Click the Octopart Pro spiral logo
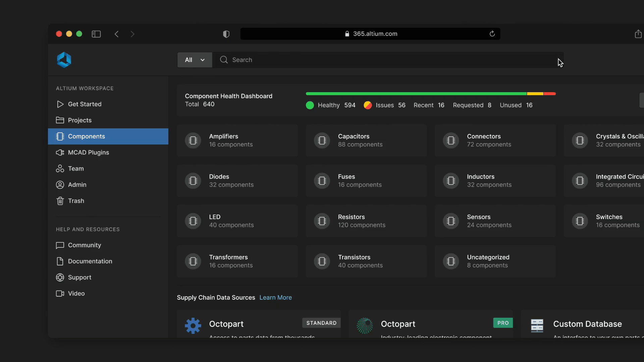The width and height of the screenshot is (644, 362). click(365, 325)
